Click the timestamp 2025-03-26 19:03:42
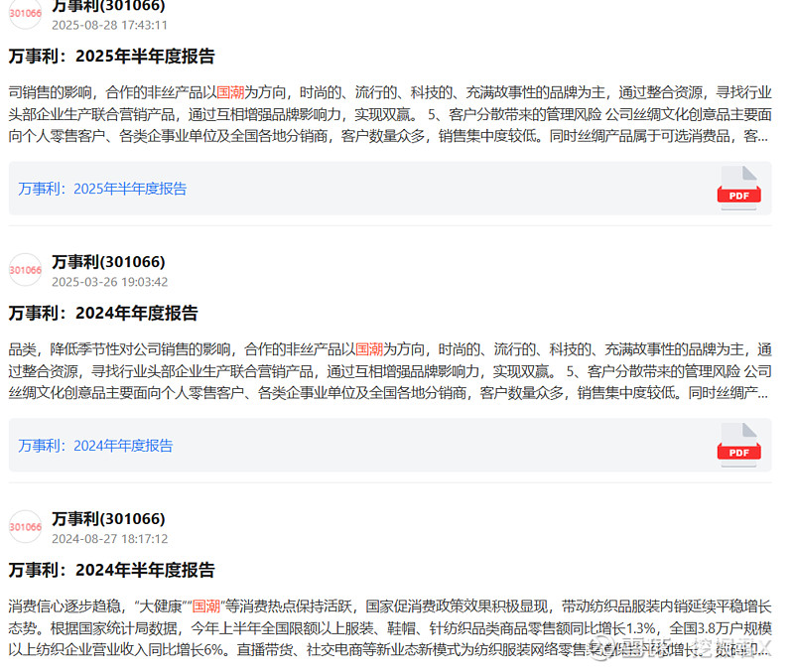794x672 pixels. pos(109,282)
